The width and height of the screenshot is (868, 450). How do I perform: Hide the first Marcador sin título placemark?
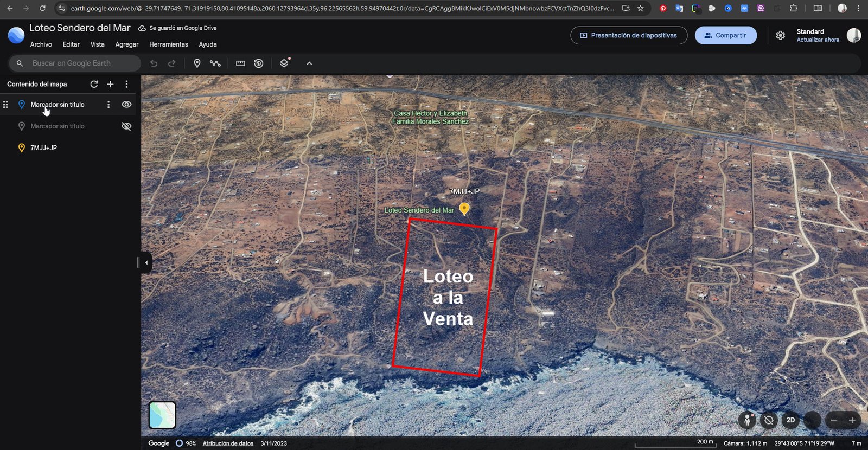[x=126, y=105]
